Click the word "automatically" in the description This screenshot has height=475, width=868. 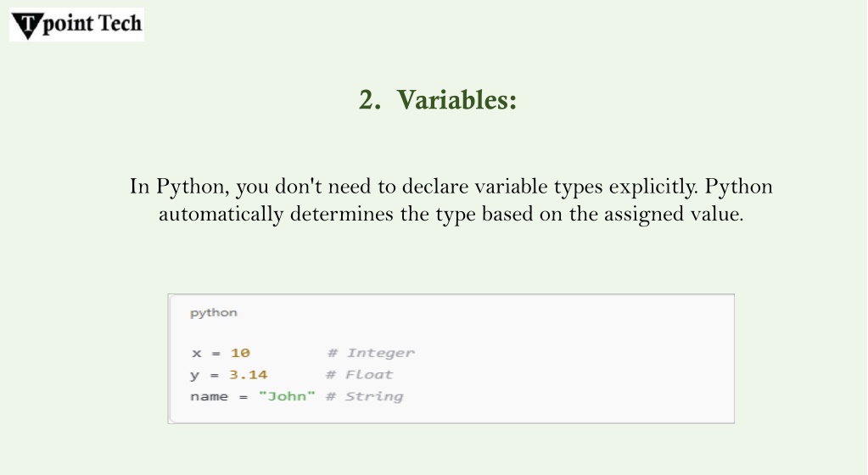pyautogui.click(x=221, y=215)
